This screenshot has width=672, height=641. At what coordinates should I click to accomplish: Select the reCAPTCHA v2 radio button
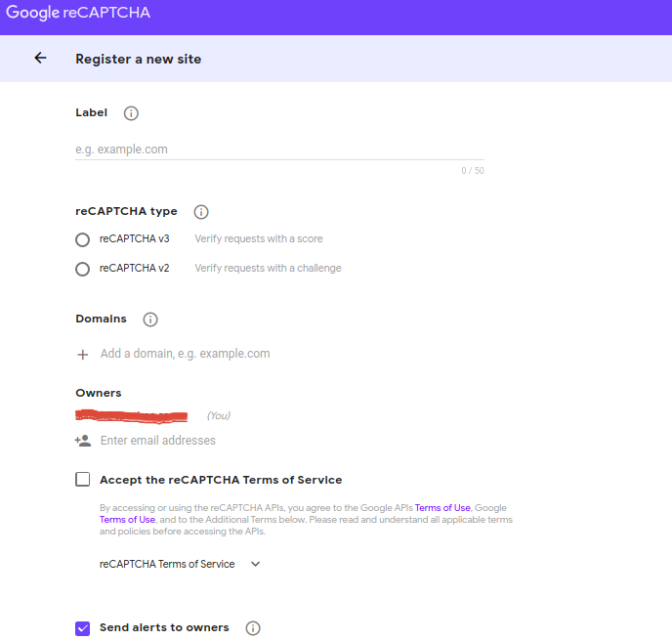tap(83, 269)
